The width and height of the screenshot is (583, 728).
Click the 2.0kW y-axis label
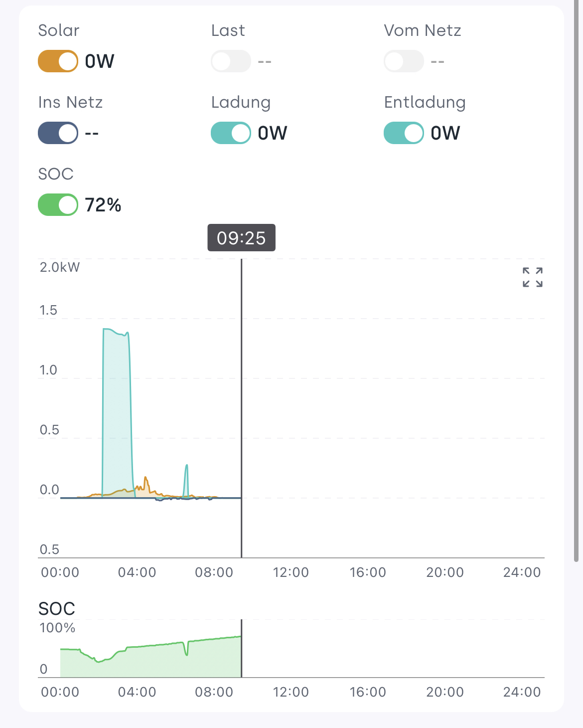coord(60,267)
